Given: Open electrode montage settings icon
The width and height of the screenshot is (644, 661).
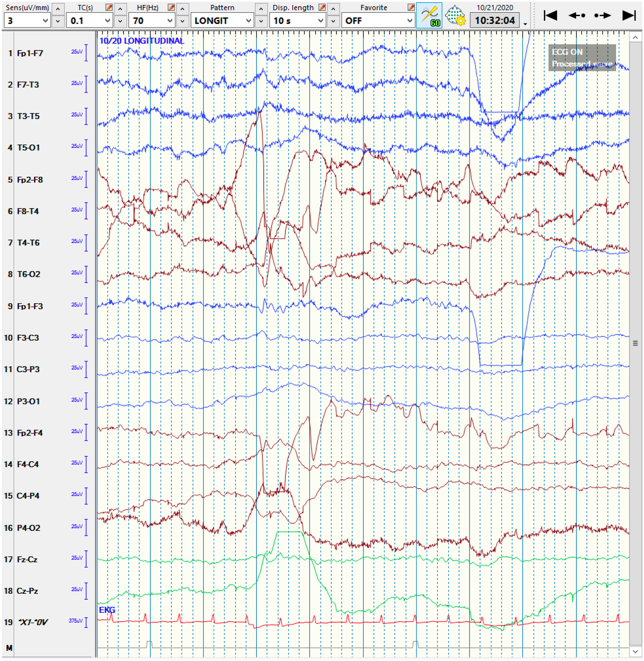Looking at the screenshot, I should [455, 15].
